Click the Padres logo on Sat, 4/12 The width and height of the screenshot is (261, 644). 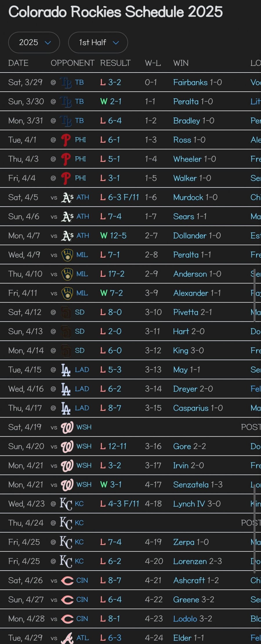[x=66, y=312]
